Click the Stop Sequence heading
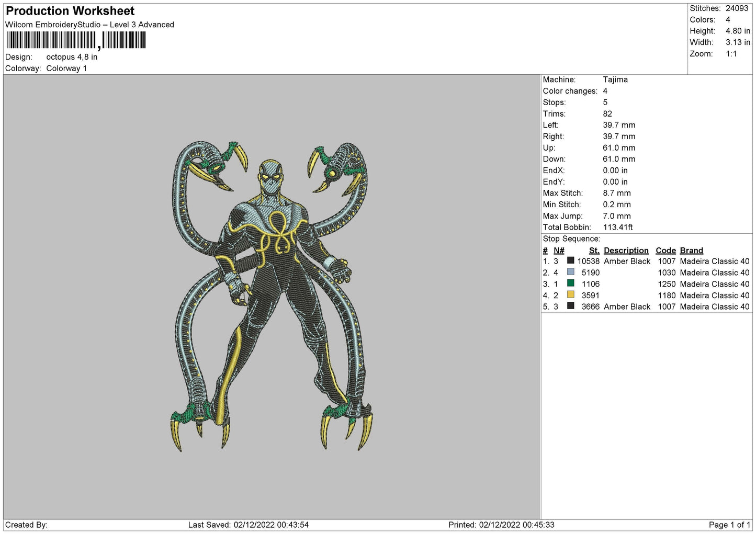Image resolution: width=756 pixels, height=534 pixels. pyautogui.click(x=571, y=239)
